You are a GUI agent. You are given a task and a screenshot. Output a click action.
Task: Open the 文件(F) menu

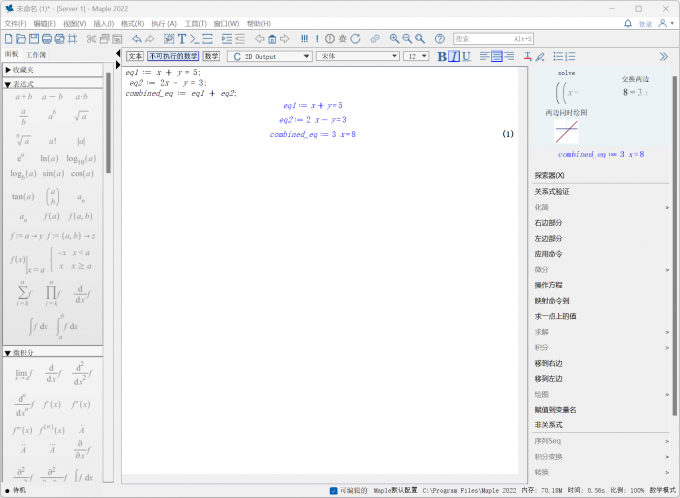tap(15, 23)
